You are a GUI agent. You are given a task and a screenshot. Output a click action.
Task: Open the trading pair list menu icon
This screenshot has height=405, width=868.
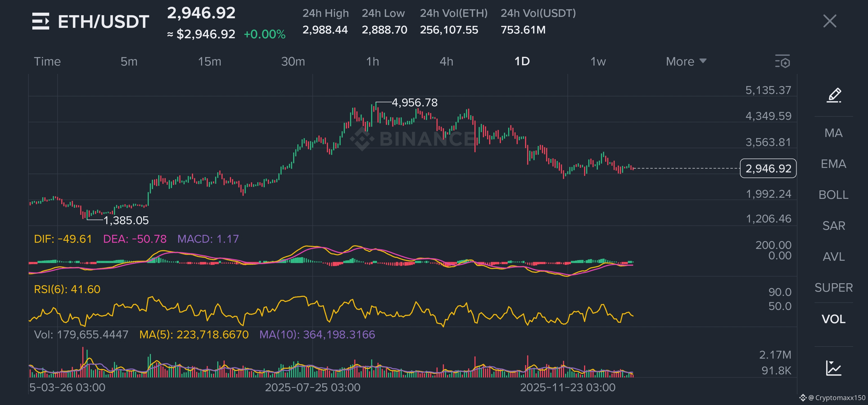tap(40, 21)
